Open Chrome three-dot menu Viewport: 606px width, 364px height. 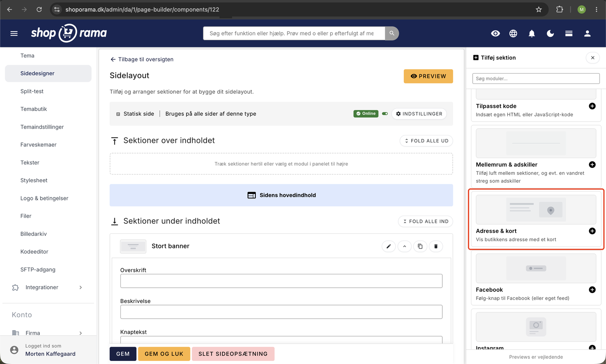pos(597,10)
